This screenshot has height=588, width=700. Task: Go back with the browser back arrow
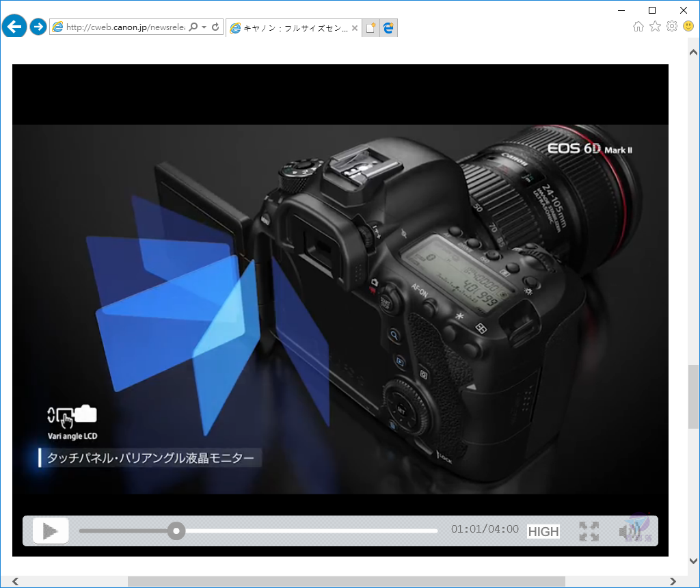pos(14,27)
